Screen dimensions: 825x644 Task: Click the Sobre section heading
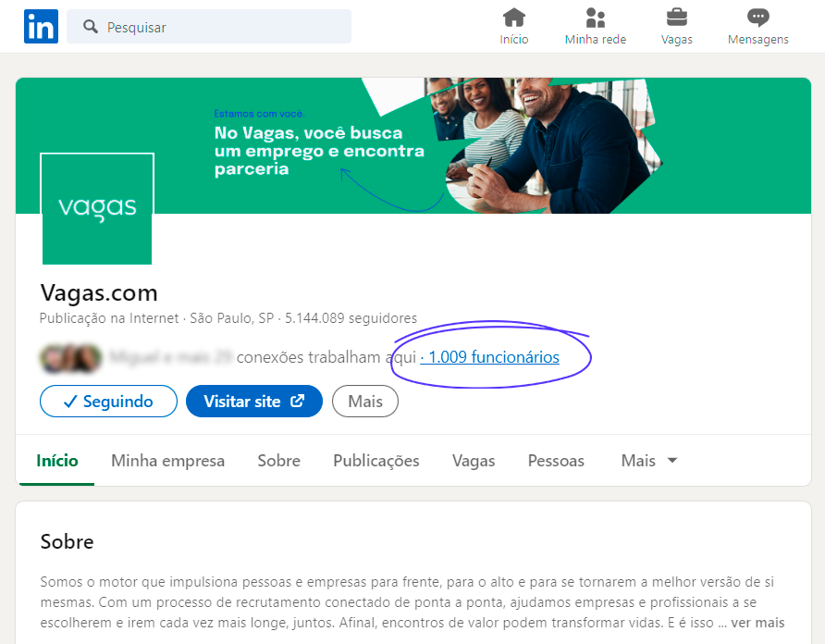(x=67, y=542)
